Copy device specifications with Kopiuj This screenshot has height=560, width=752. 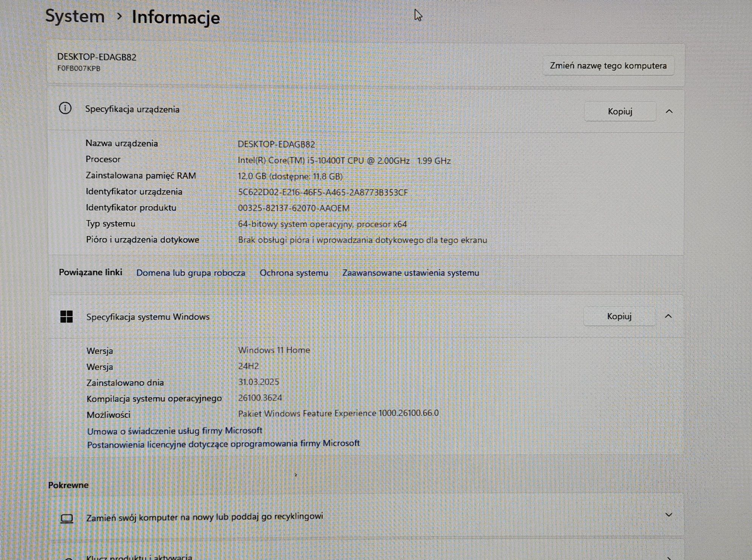point(620,111)
